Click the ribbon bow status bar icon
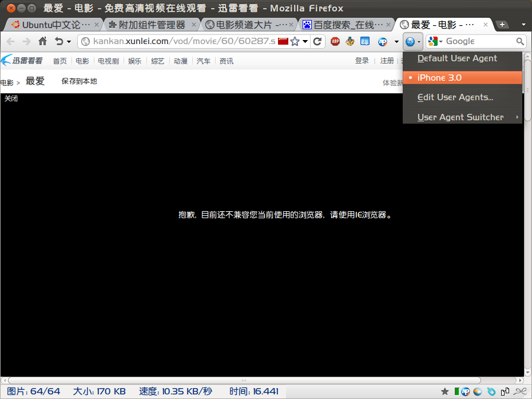Screen dimensions: 532x399 (520, 392)
